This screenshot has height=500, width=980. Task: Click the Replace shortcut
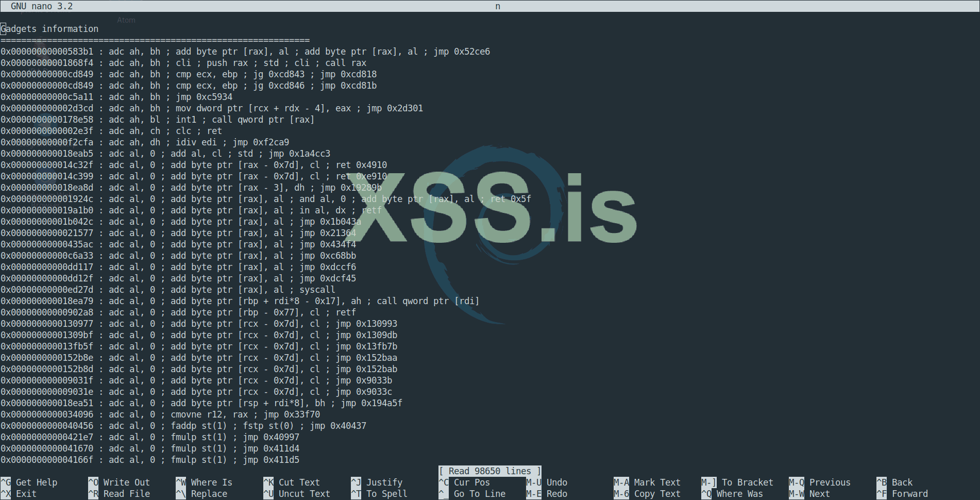click(x=201, y=494)
